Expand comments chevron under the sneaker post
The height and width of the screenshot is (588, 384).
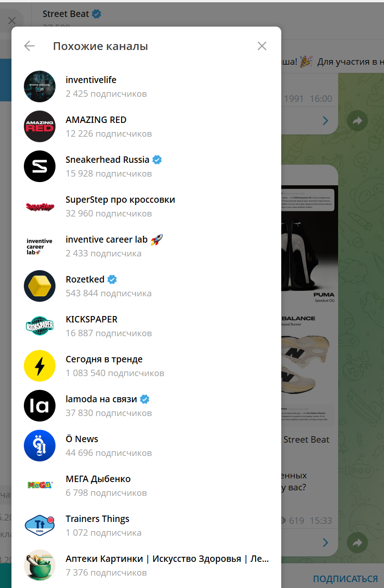point(325,543)
